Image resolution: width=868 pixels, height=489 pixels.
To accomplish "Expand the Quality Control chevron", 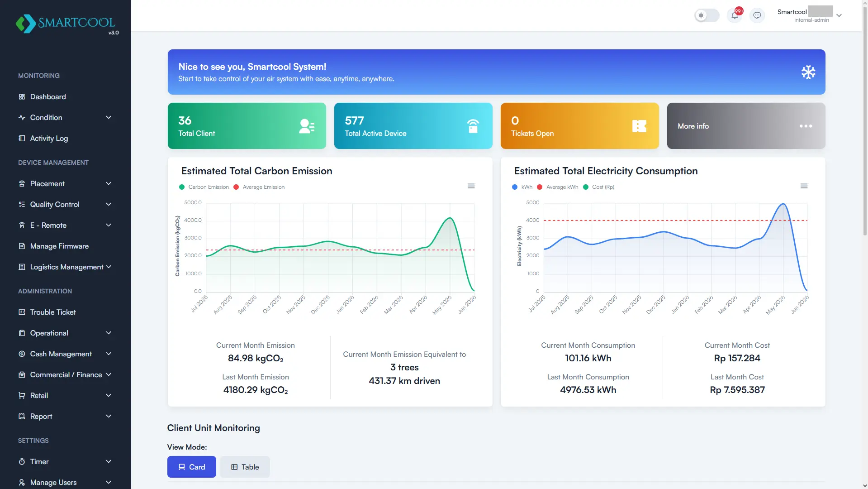I will [109, 205].
